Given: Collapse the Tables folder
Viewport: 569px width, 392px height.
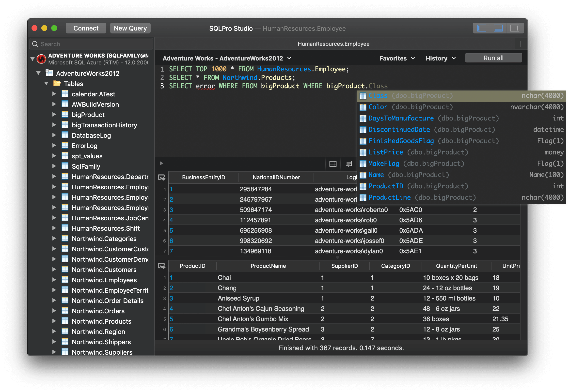Looking at the screenshot, I should coord(46,83).
